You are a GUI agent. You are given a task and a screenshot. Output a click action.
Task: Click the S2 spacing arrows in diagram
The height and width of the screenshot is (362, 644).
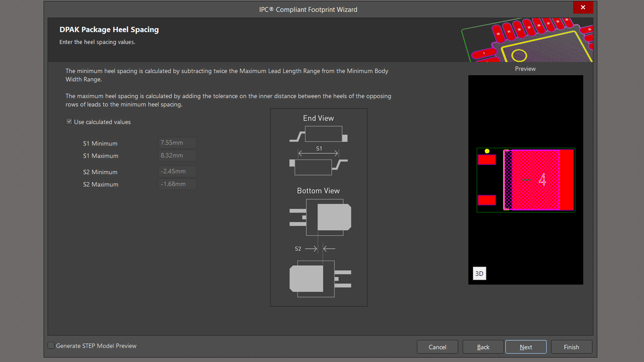(x=320, y=249)
